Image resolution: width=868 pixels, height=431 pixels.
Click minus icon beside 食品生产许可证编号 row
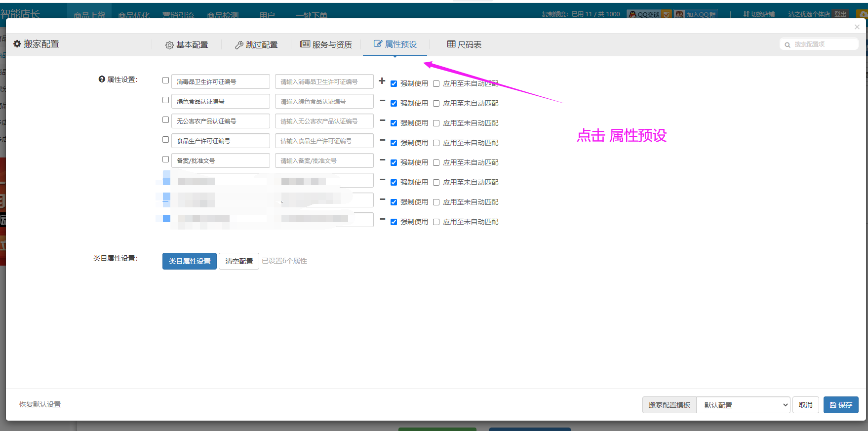point(382,140)
